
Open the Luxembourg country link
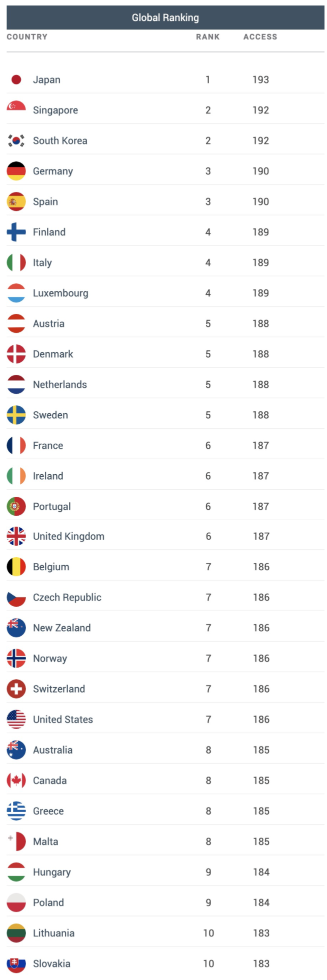(60, 293)
